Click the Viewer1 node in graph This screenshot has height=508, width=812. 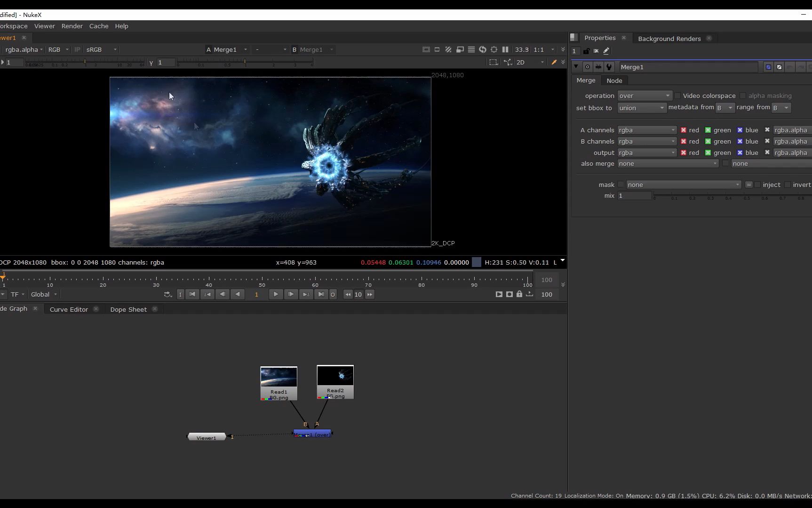tap(207, 437)
